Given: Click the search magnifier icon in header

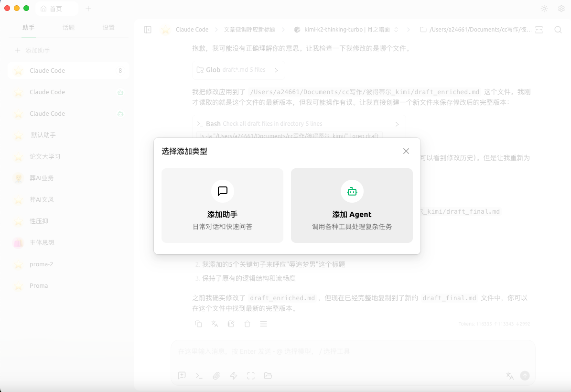Looking at the screenshot, I should coord(558,30).
